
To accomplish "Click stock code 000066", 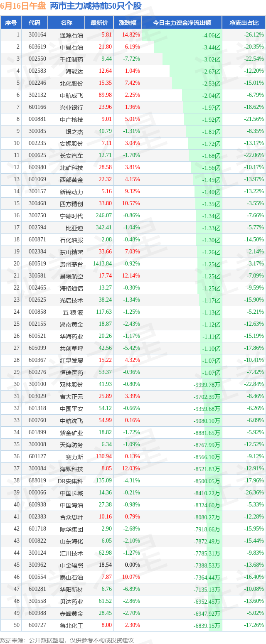I will [37, 493].
